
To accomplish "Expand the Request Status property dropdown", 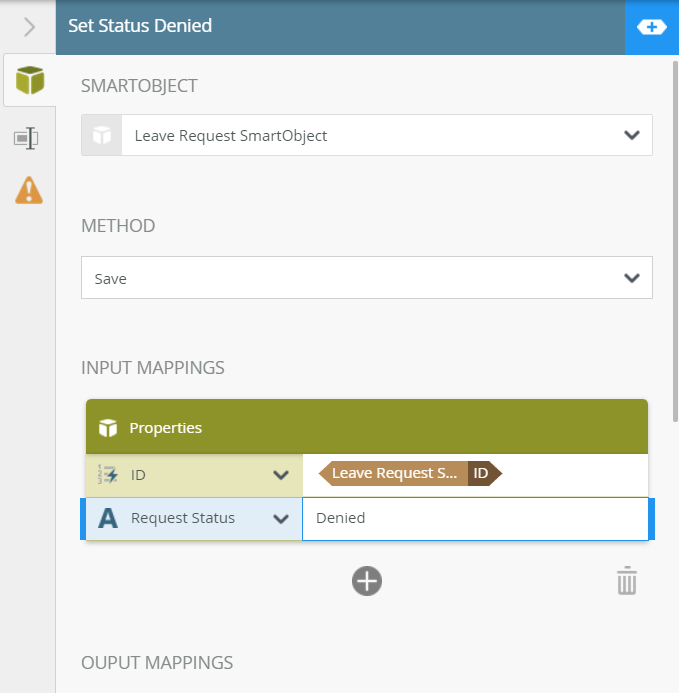I will (x=281, y=518).
